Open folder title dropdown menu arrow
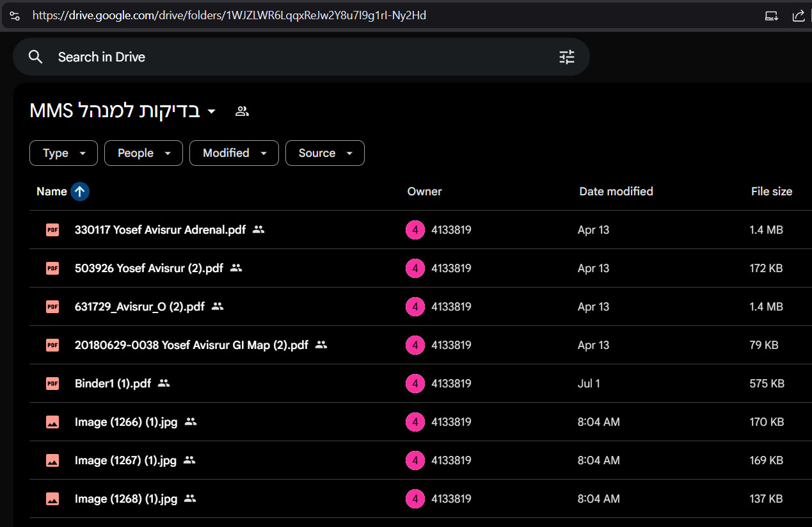This screenshot has width=812, height=527. [212, 111]
